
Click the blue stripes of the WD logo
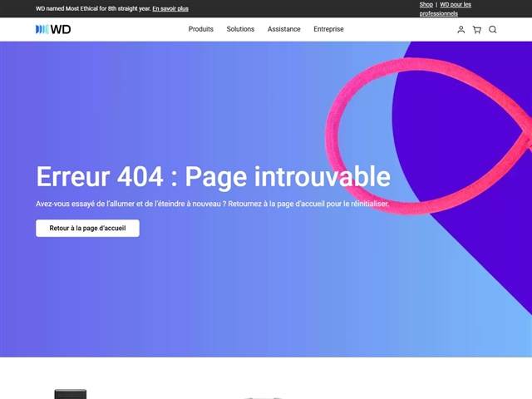[x=42, y=29]
